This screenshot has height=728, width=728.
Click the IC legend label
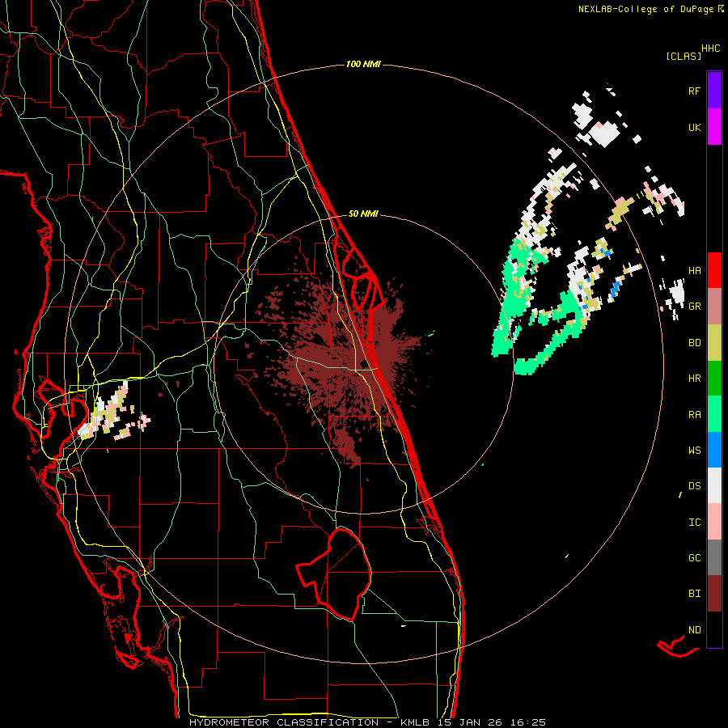point(694,523)
